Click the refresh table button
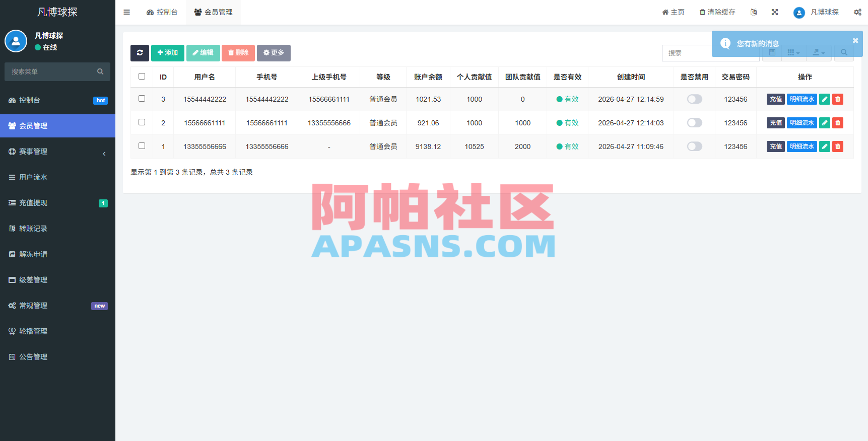868x441 pixels. point(140,53)
